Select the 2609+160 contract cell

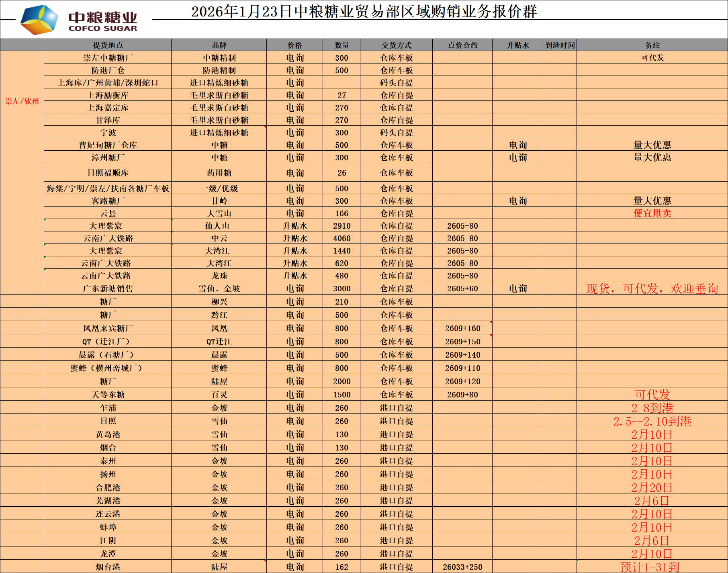click(x=462, y=328)
